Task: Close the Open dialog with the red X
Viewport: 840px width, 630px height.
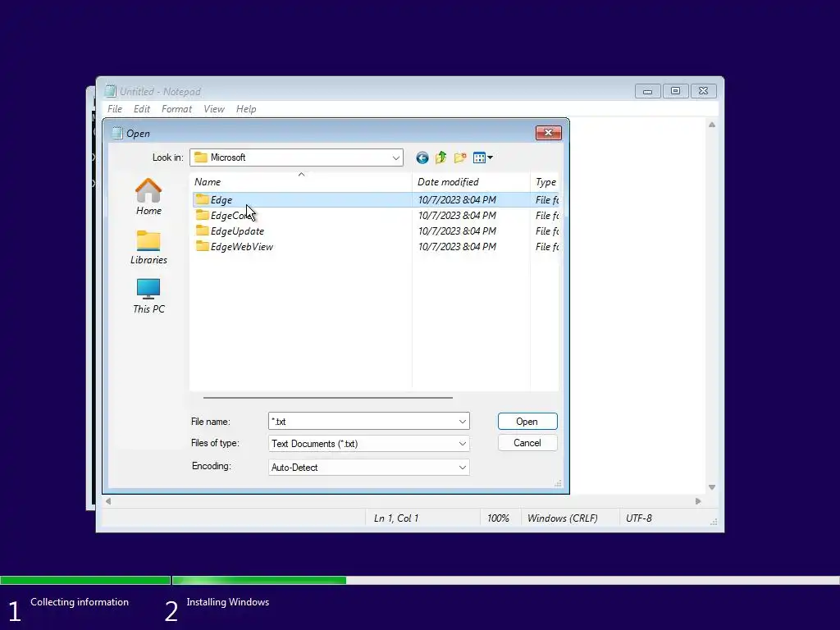Action: (x=549, y=133)
